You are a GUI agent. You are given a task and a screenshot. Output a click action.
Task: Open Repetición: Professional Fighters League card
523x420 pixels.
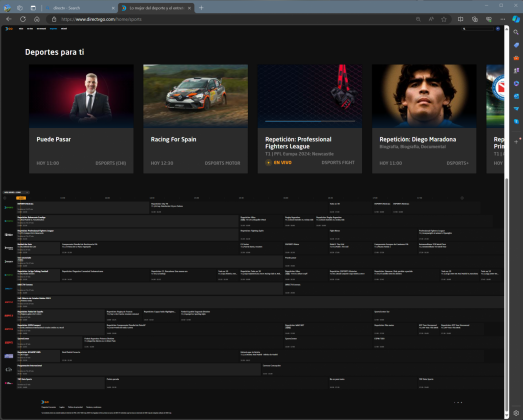pyautogui.click(x=310, y=119)
